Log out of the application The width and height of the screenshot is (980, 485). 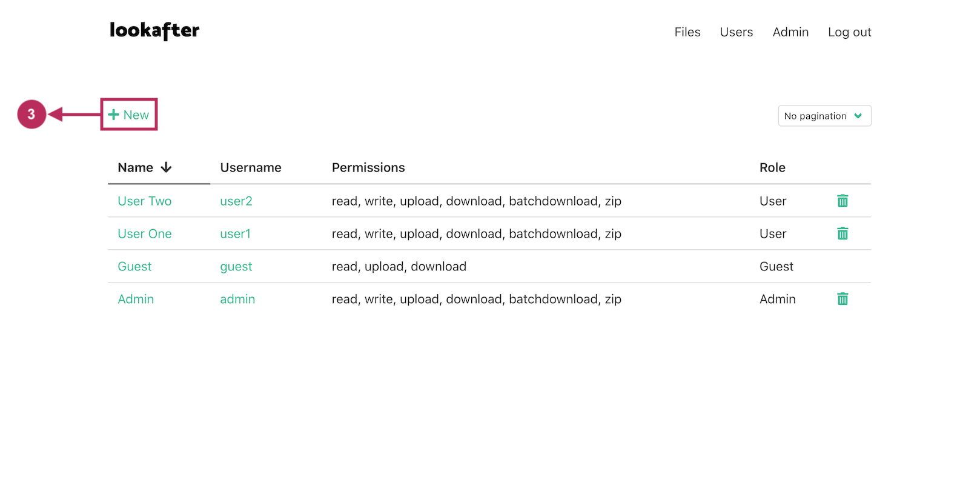tap(849, 32)
